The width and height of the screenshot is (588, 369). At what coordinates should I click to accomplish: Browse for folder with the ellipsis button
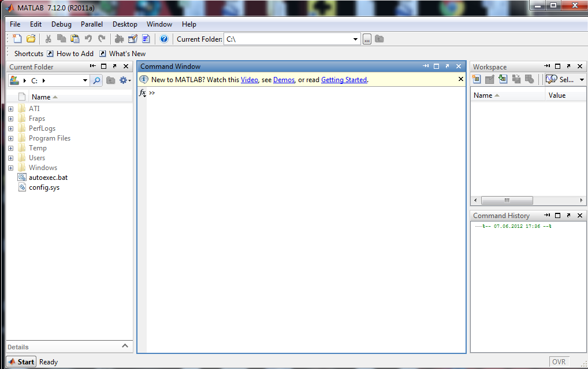367,39
